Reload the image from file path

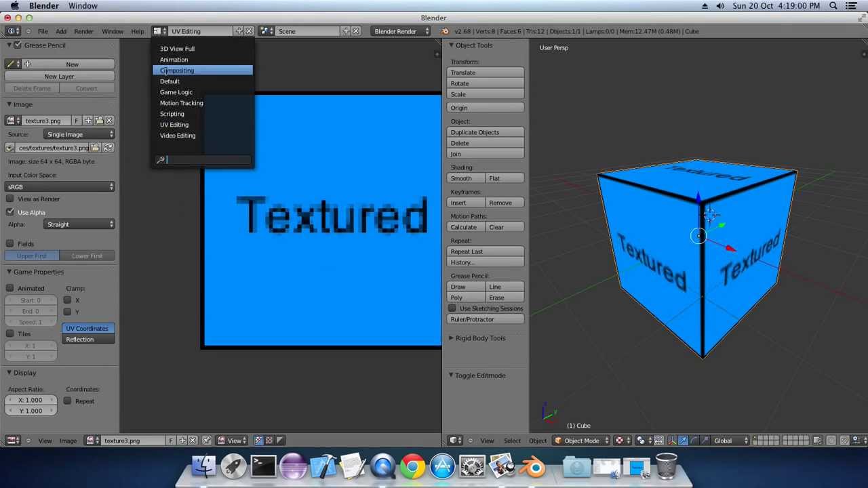click(x=108, y=148)
